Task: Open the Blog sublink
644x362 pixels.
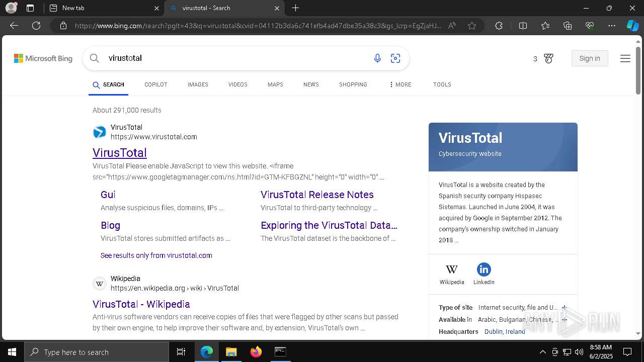Action: pos(110,225)
